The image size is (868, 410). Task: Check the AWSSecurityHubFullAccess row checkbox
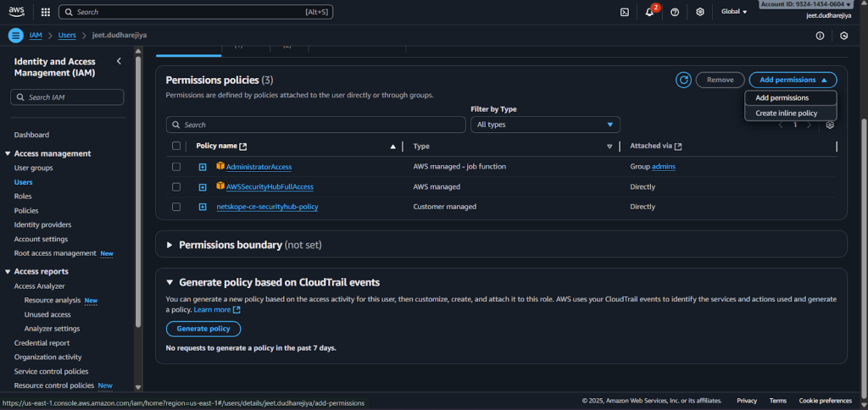[x=176, y=187]
